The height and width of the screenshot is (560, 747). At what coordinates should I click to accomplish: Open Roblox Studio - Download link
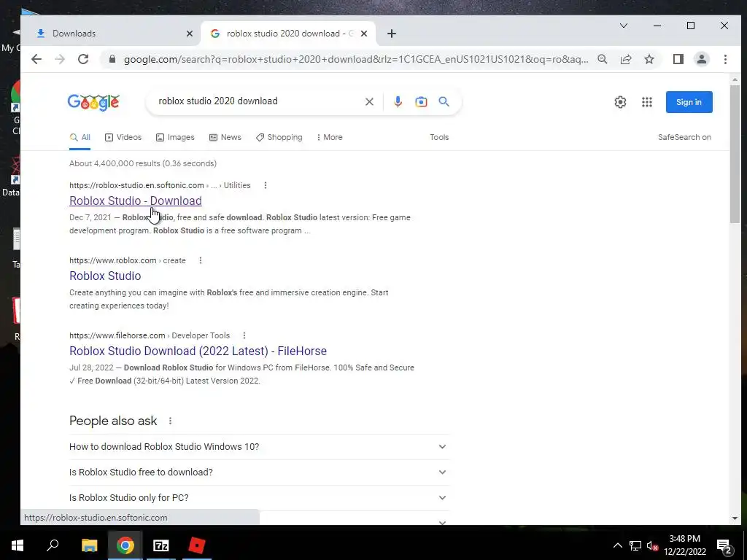click(x=135, y=201)
